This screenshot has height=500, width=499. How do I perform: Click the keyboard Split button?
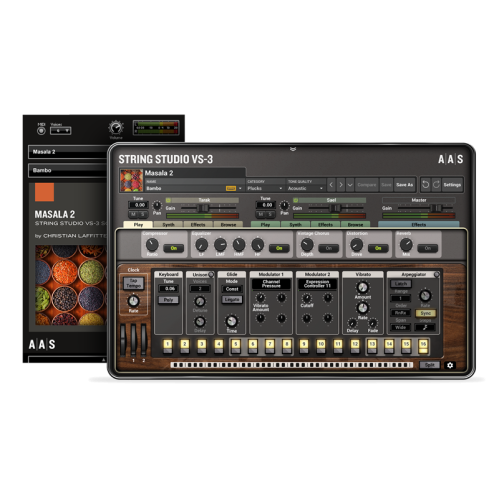coord(430,365)
